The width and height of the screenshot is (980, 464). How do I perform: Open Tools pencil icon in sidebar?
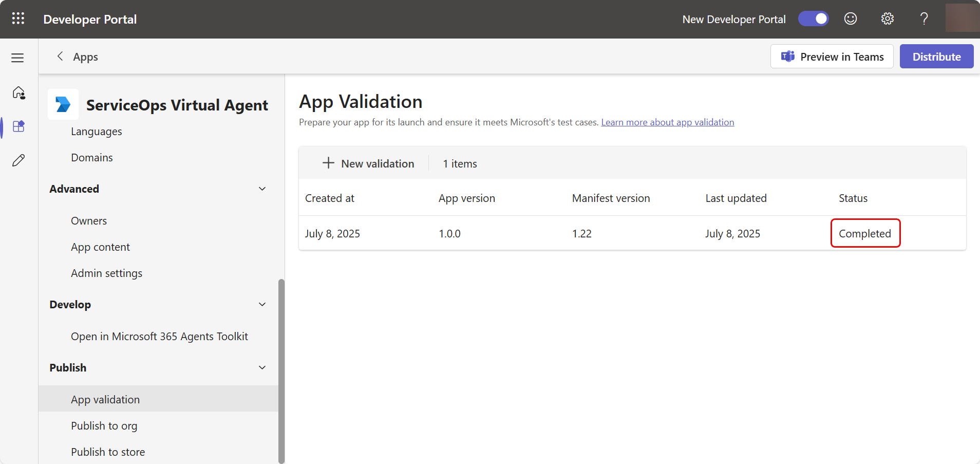(x=18, y=160)
